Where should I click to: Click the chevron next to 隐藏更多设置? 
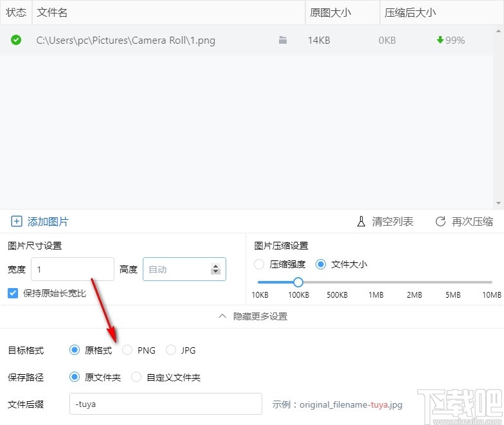point(222,316)
